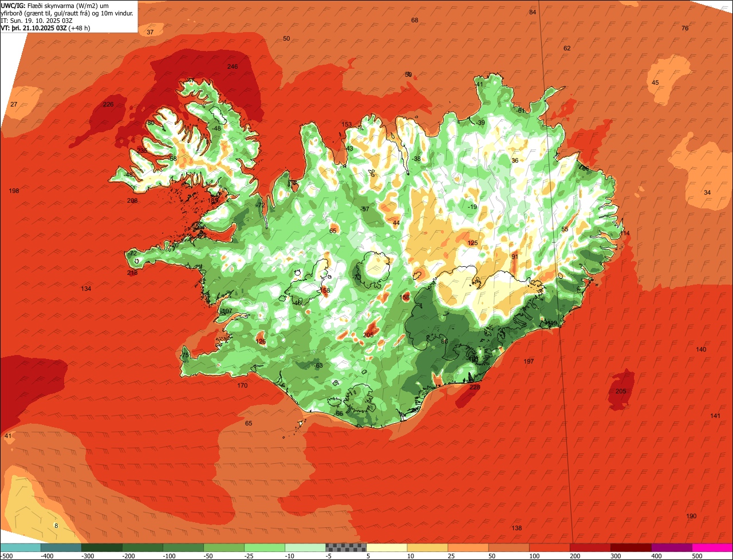
Task: Select the map value 125 in the highlands
Action: point(473,243)
